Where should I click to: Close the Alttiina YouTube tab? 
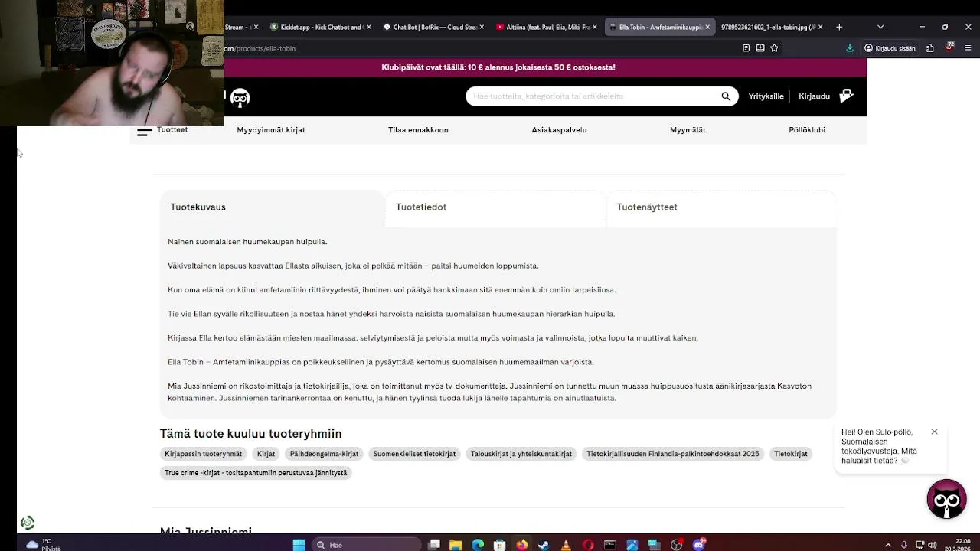click(x=594, y=27)
